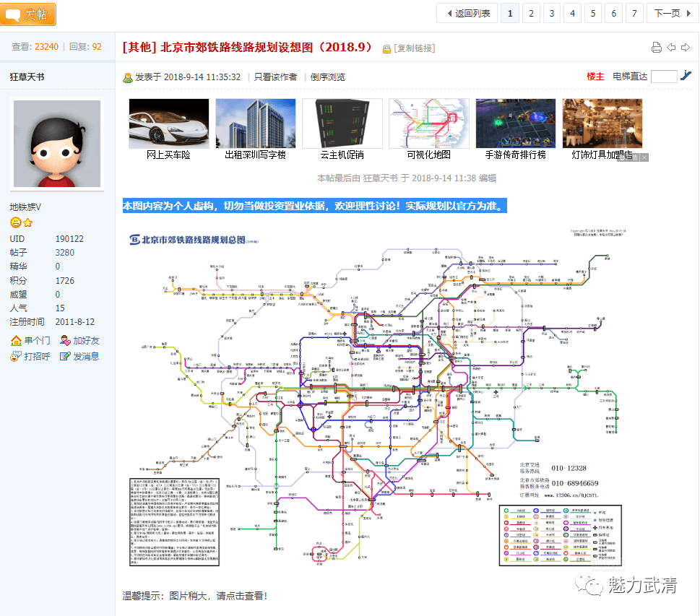The width and height of the screenshot is (700, 616).
Task: Open the 灯饰灯具加盟店 ad thumbnail
Action: click(602, 123)
